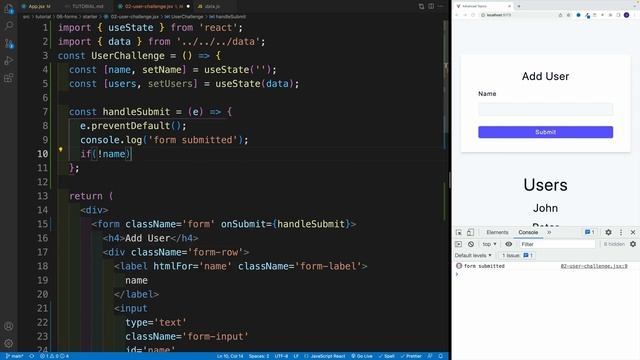Open the top JavaScript context dropdown
The width and height of the screenshot is (640, 360).
[x=489, y=244]
